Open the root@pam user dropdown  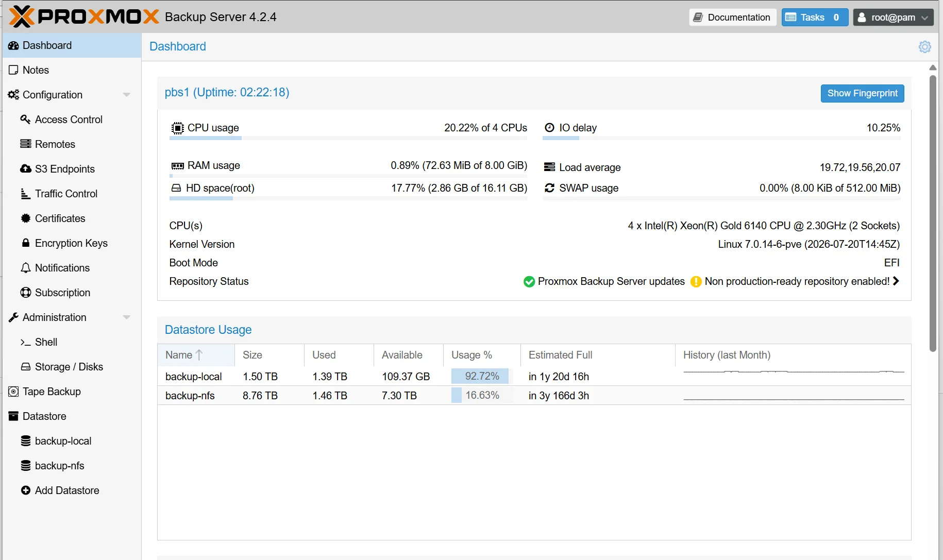coord(893,17)
